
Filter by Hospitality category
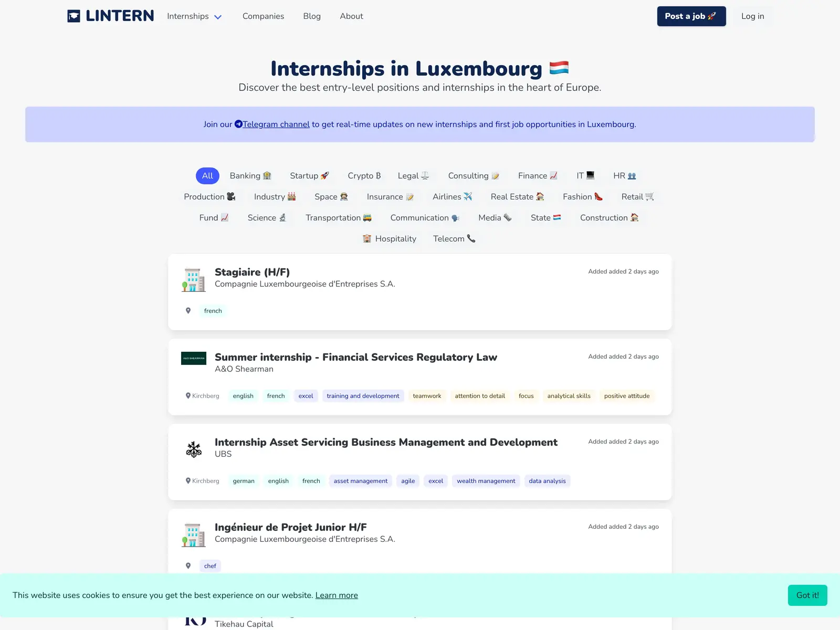tap(390, 239)
